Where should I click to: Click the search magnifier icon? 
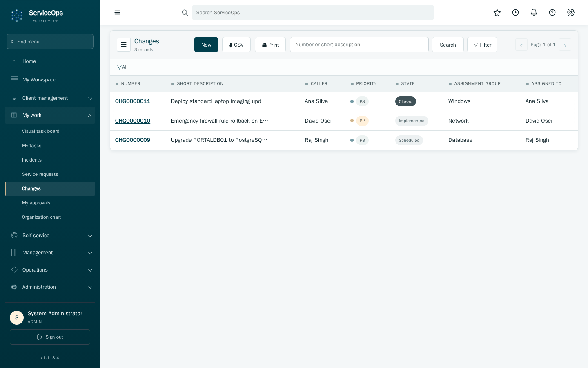click(185, 13)
